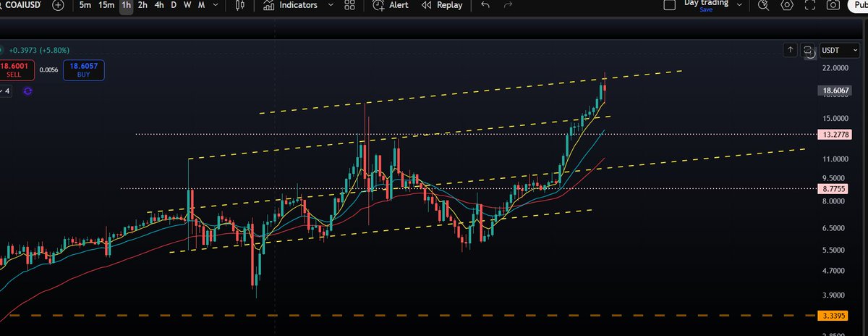Expand favorite indicators dropdown arrow
Viewport: 868px width, 336px height.
tap(331, 5)
